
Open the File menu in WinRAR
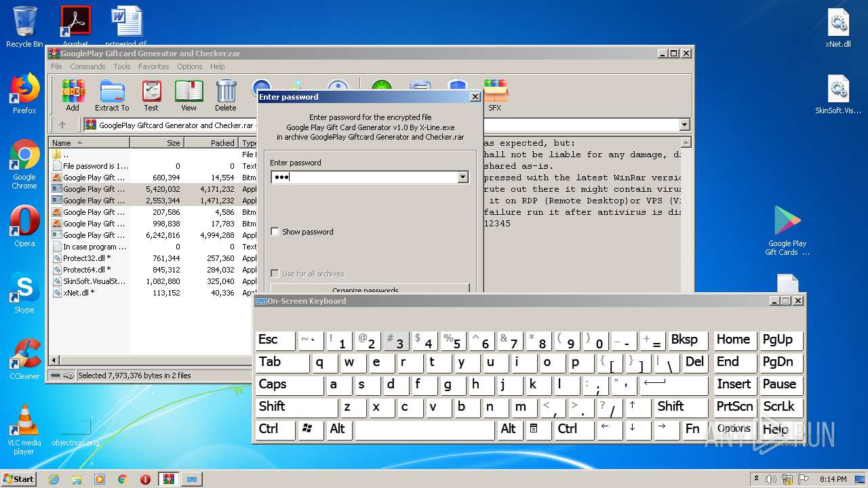tap(56, 66)
